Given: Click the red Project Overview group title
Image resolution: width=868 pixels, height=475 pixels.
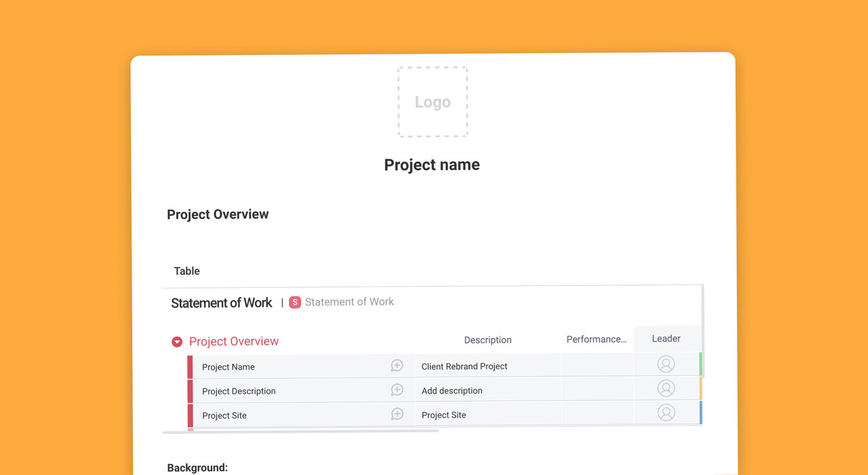Looking at the screenshot, I should click(x=234, y=341).
